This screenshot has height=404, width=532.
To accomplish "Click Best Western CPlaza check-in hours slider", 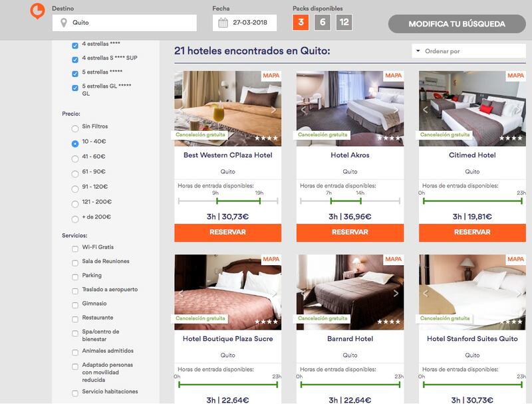I will 228,201.
